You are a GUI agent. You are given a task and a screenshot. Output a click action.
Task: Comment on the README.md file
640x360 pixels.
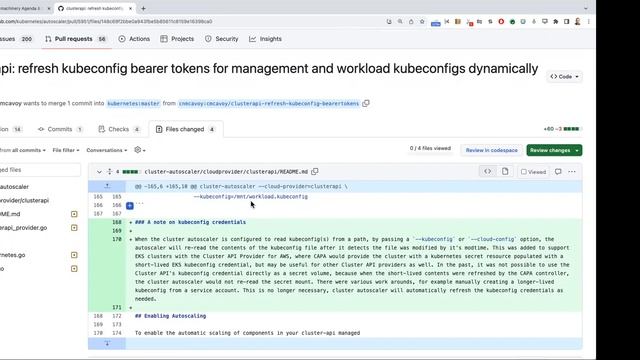558,172
